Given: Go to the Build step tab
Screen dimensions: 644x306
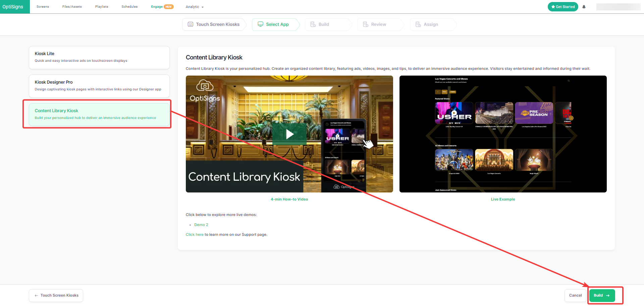Looking at the screenshot, I should pos(328,24).
